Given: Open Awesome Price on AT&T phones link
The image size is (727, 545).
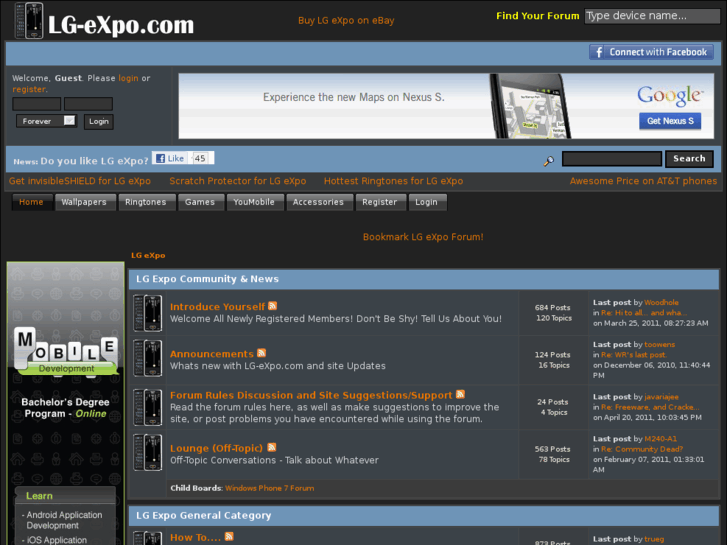Looking at the screenshot, I should 644,181.
